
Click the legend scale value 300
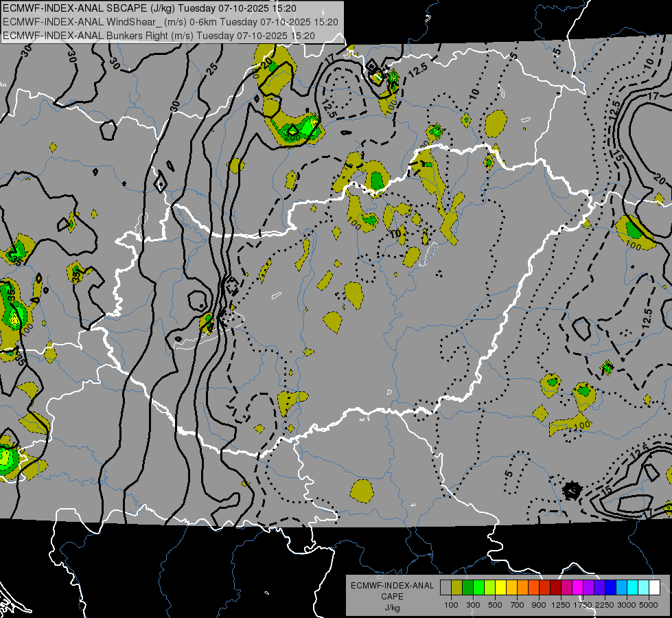[473, 605]
